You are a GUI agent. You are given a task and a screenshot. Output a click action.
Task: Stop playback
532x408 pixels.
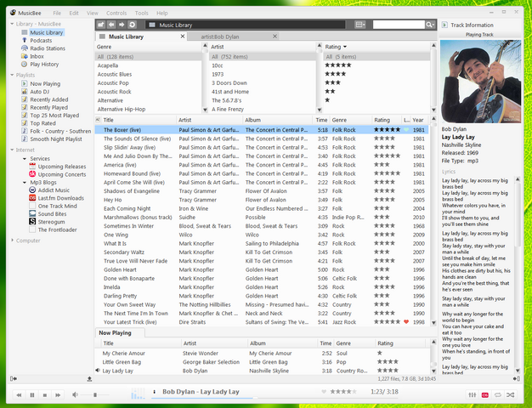(45, 394)
